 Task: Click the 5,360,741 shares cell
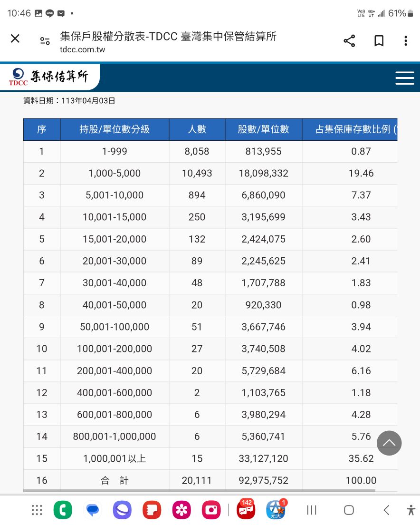(x=264, y=437)
